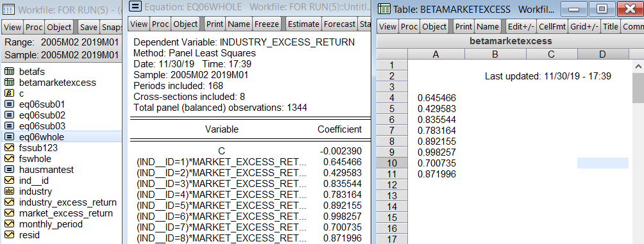
Task: Click the C coefficient value -0.002390
Action: 340,151
